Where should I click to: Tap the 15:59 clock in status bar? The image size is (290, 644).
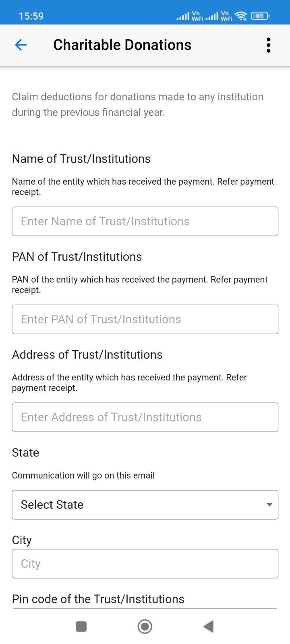click(31, 16)
